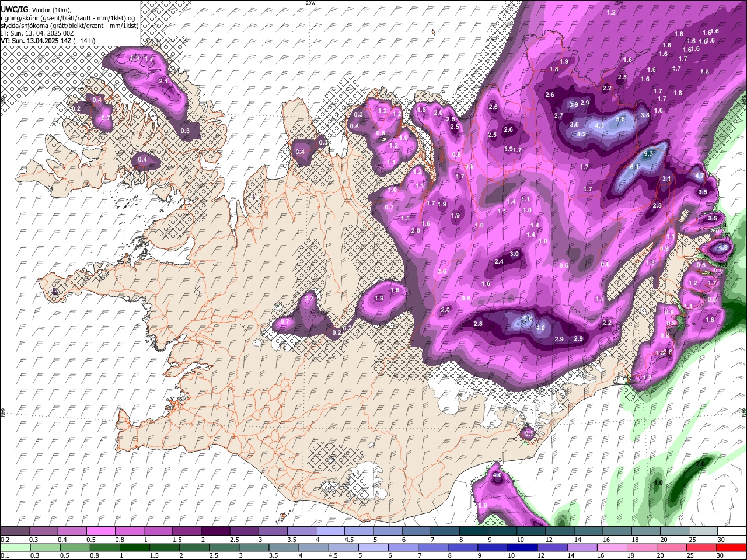Click the 3.0 value in central highlands
This screenshot has height=560, width=747.
514,254
